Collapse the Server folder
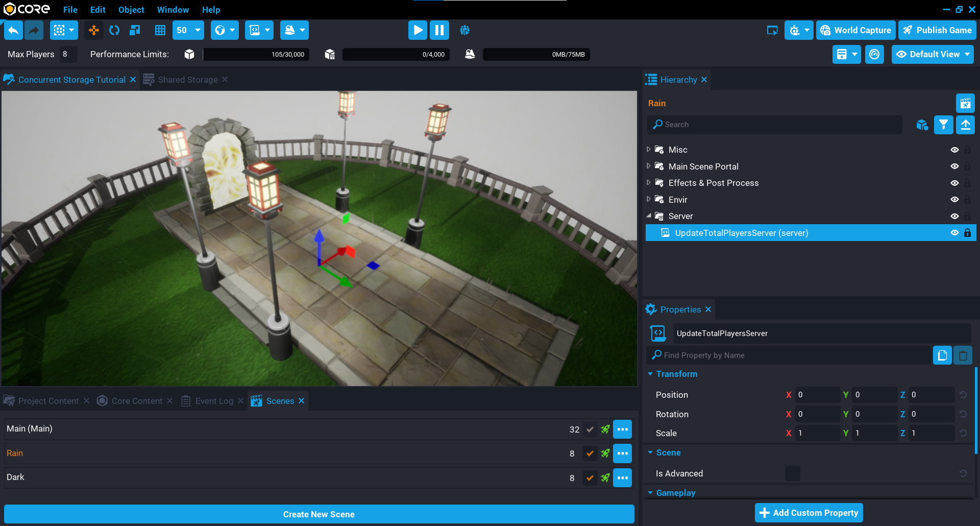The image size is (980, 526). pos(649,216)
